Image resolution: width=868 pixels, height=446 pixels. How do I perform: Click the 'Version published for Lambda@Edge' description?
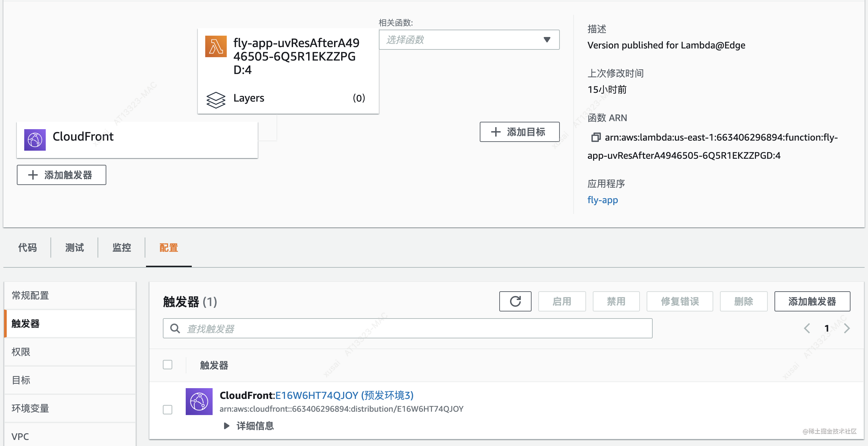[666, 45]
